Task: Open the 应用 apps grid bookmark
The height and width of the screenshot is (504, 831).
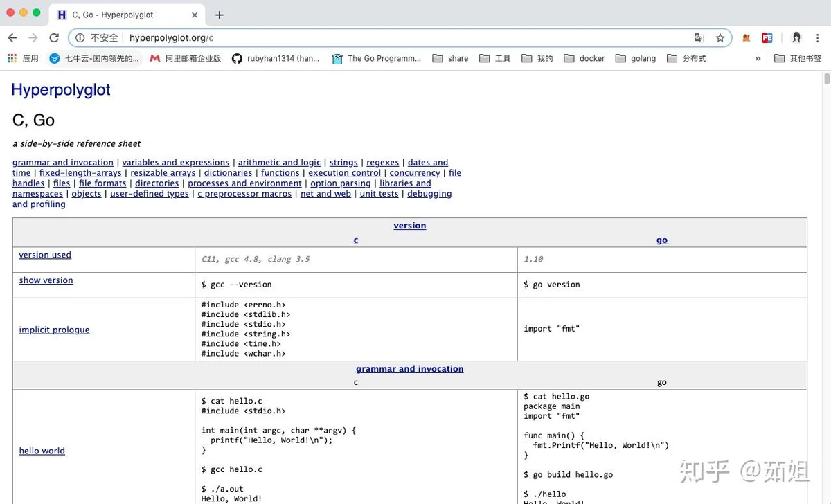Action: pyautogui.click(x=23, y=59)
